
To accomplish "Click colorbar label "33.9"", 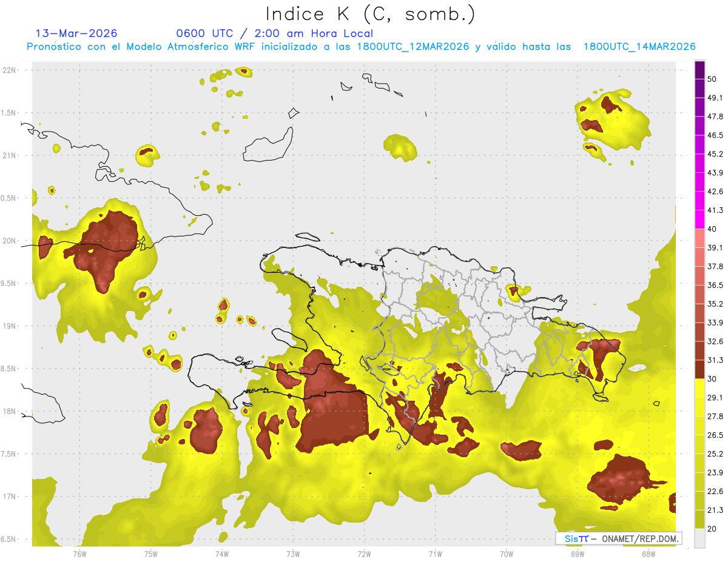I will (x=715, y=323).
